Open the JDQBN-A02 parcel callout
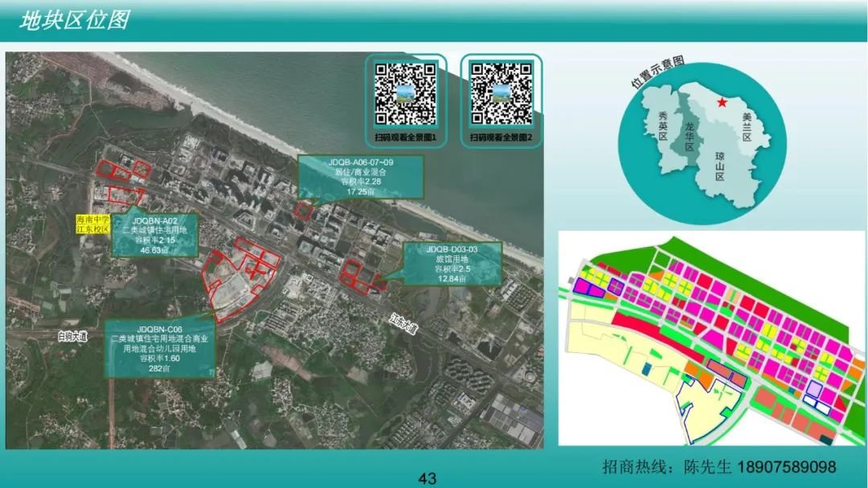 (x=154, y=234)
